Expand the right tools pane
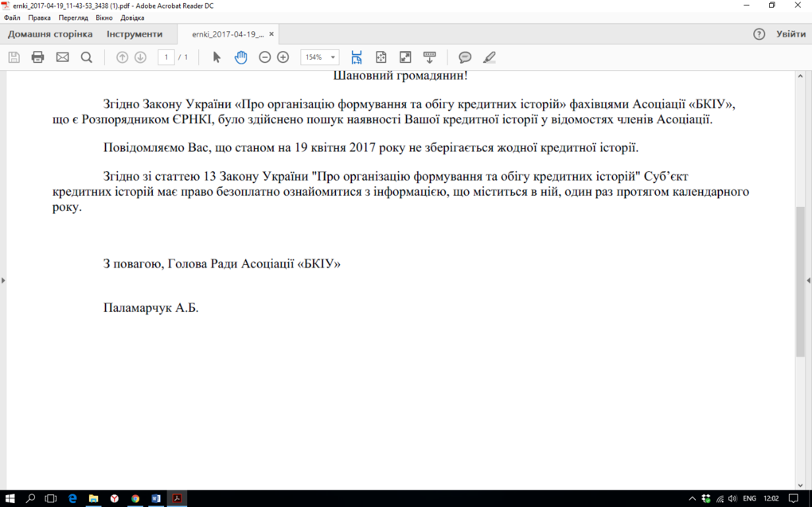 808,280
